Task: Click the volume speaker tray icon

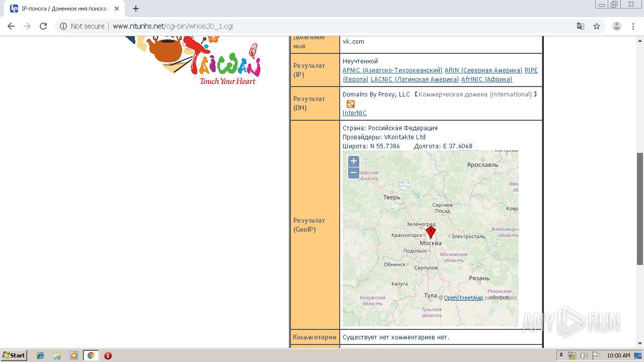Action: click(584, 355)
